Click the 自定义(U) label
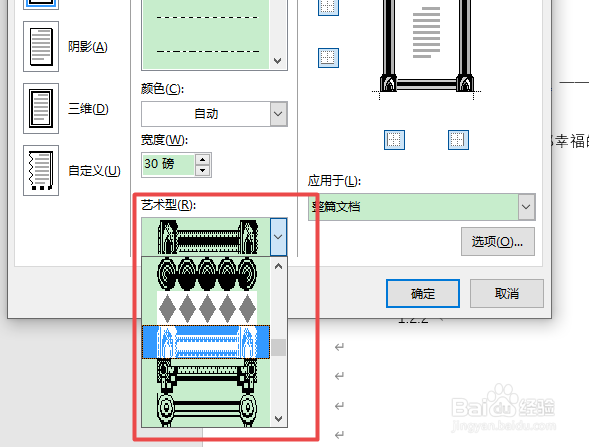Screen dimensions: 589x447 coord(94,171)
